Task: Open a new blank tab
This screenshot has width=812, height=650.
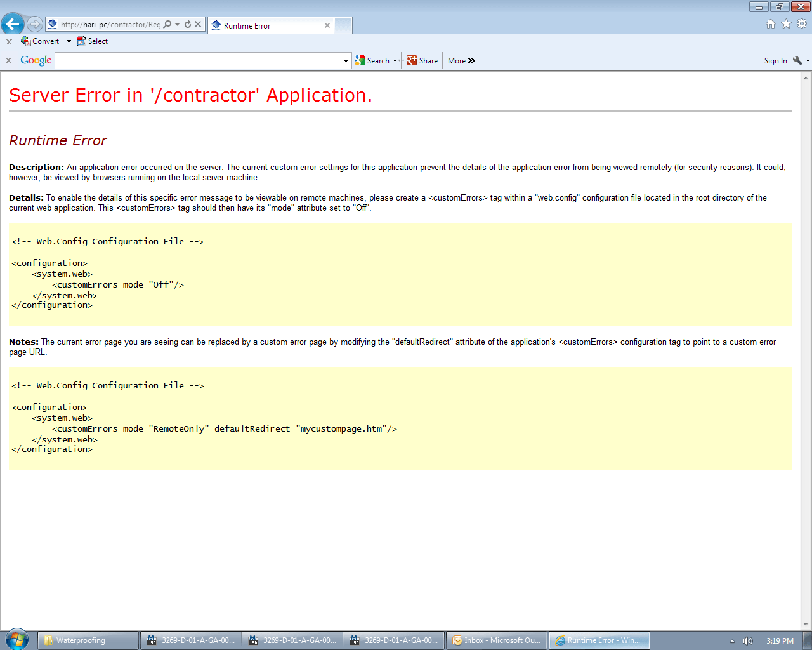Action: 343,25
